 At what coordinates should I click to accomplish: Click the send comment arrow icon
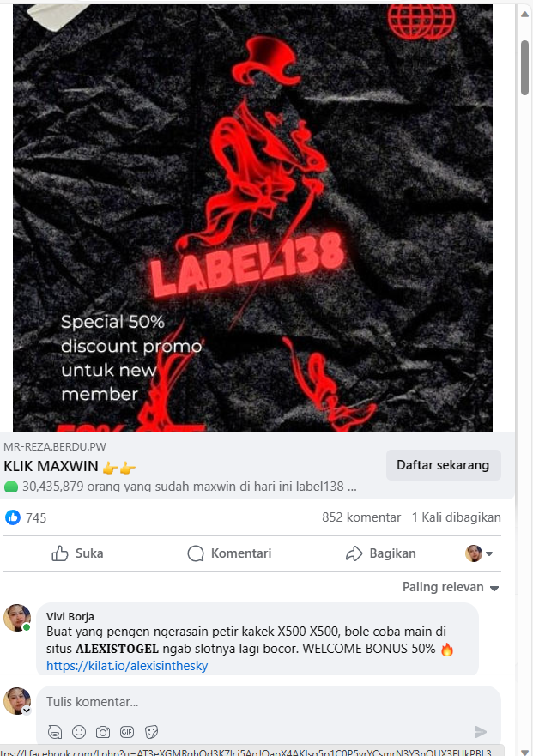pos(481,732)
